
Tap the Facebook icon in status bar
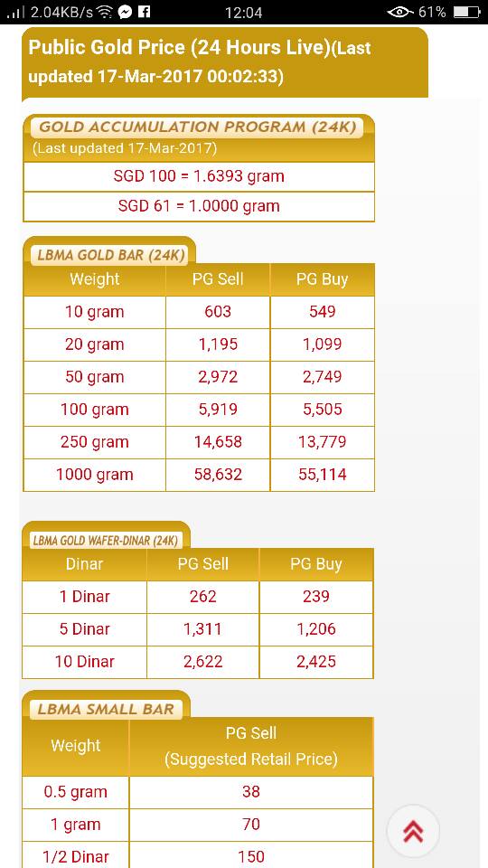pos(145,12)
